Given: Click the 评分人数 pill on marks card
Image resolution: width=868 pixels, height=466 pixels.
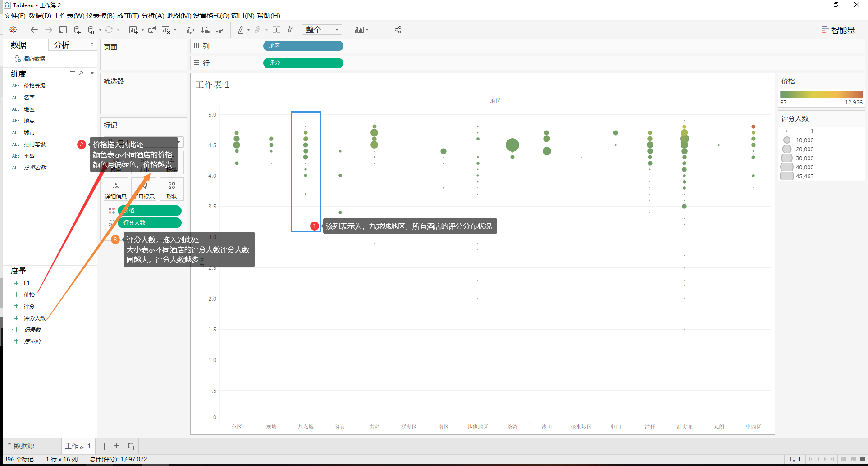Looking at the screenshot, I should point(149,223).
